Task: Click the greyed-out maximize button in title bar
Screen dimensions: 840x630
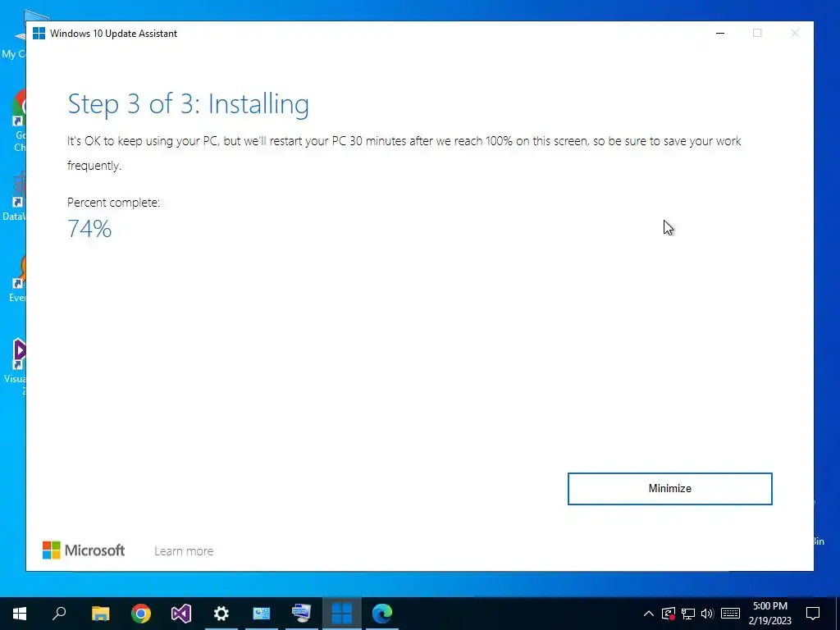Action: (x=757, y=33)
